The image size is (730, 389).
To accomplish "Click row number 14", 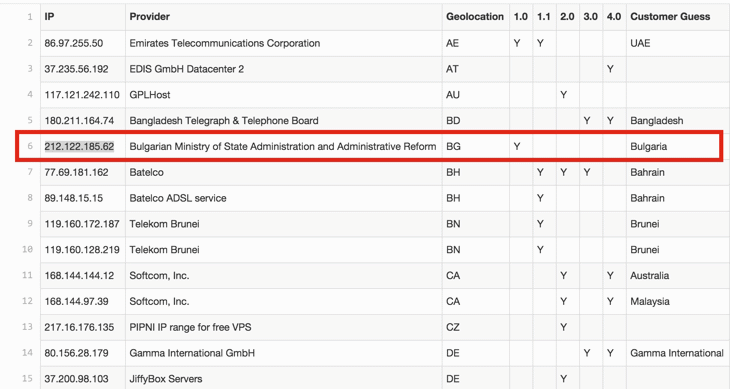I will click(27, 353).
